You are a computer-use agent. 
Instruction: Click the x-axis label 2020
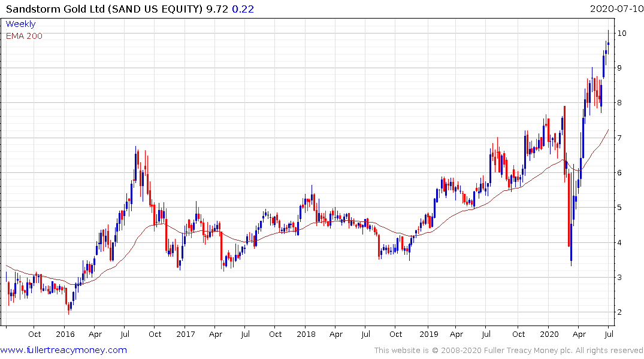click(549, 334)
